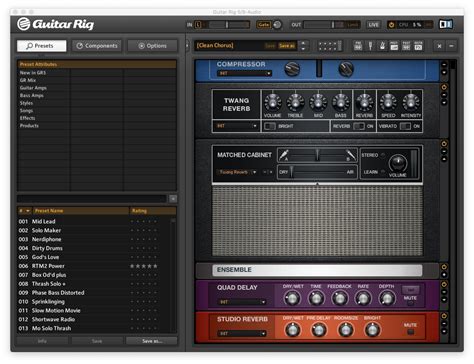474x364 pixels.
Task: Click the Matched Cabinet VOLUME knob
Action: click(x=398, y=163)
